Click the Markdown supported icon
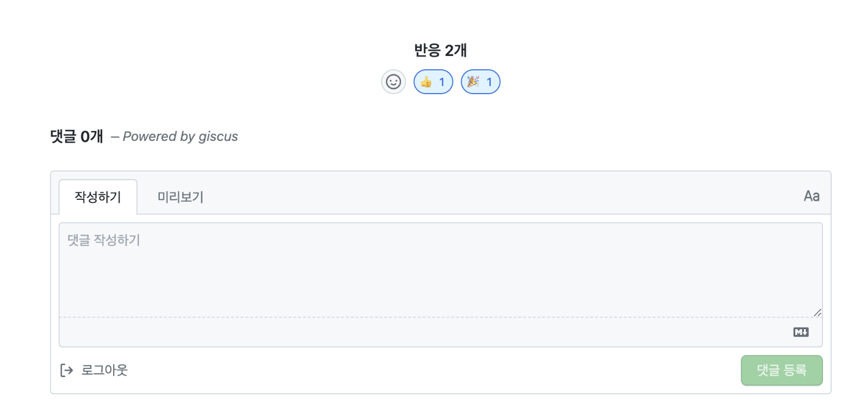Image resolution: width=868 pixels, height=410 pixels. click(x=800, y=332)
